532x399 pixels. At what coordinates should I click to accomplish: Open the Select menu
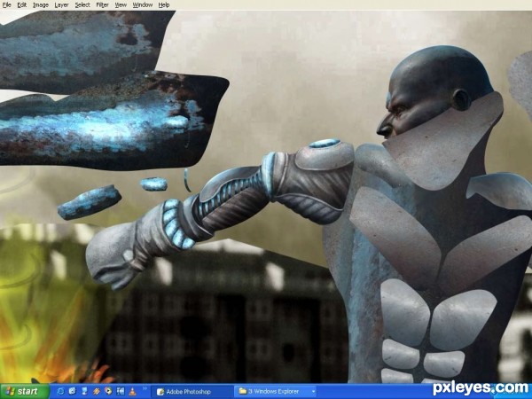point(82,4)
